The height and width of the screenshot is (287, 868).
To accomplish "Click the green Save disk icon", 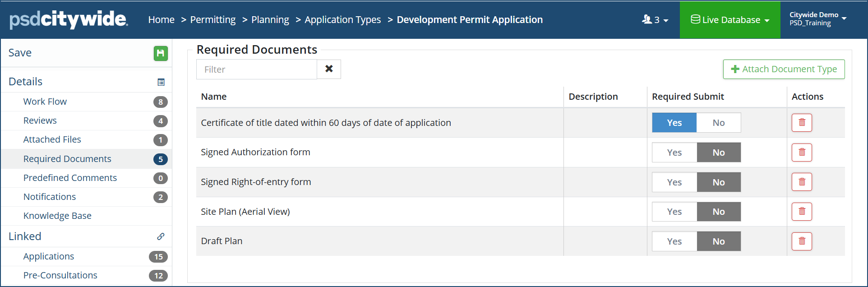I will point(161,53).
